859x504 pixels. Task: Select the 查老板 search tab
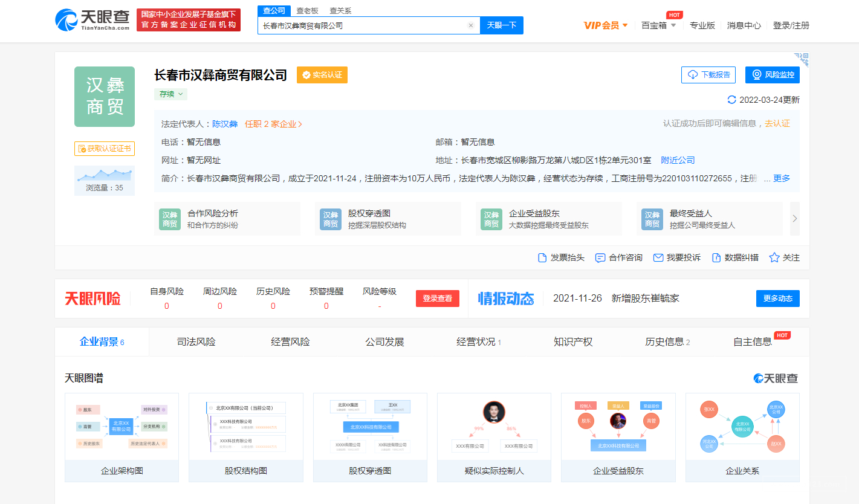(307, 11)
